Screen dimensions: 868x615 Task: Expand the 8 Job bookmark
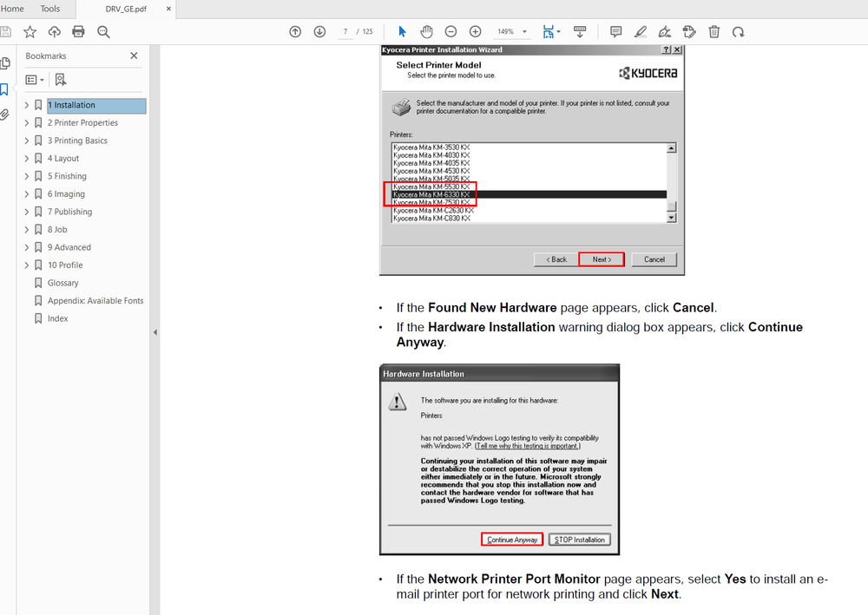pyautogui.click(x=27, y=230)
